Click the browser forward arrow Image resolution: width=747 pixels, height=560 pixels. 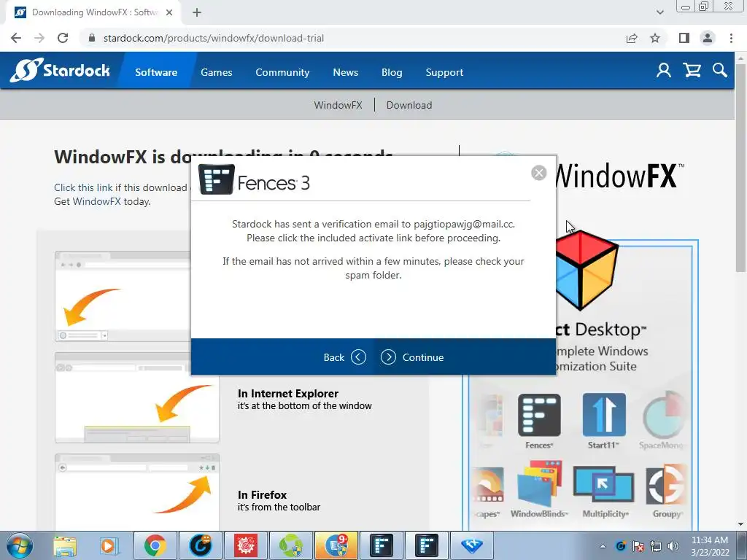pos(39,38)
